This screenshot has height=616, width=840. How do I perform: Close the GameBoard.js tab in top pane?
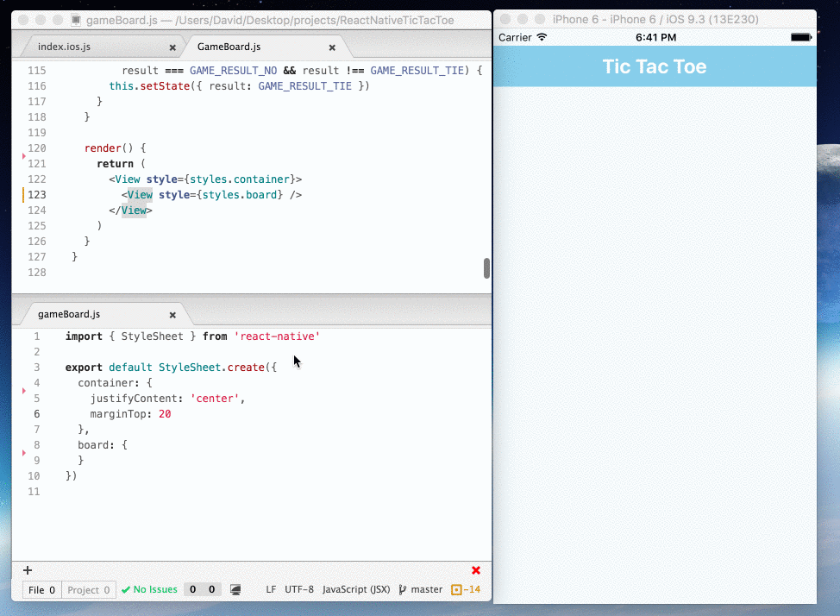coord(332,47)
